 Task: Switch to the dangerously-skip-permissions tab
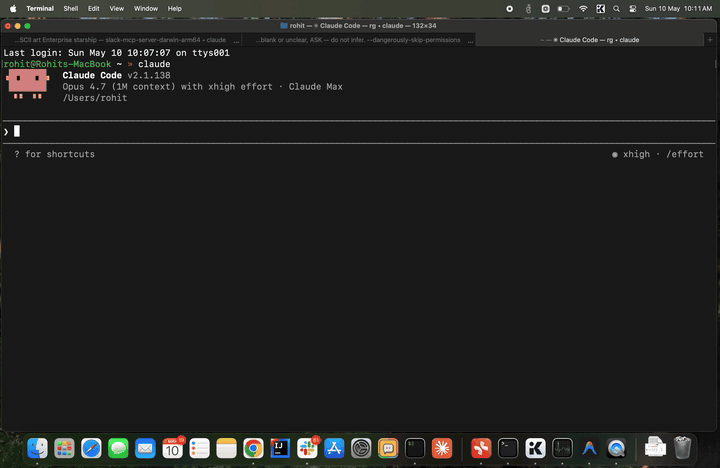tap(358, 40)
